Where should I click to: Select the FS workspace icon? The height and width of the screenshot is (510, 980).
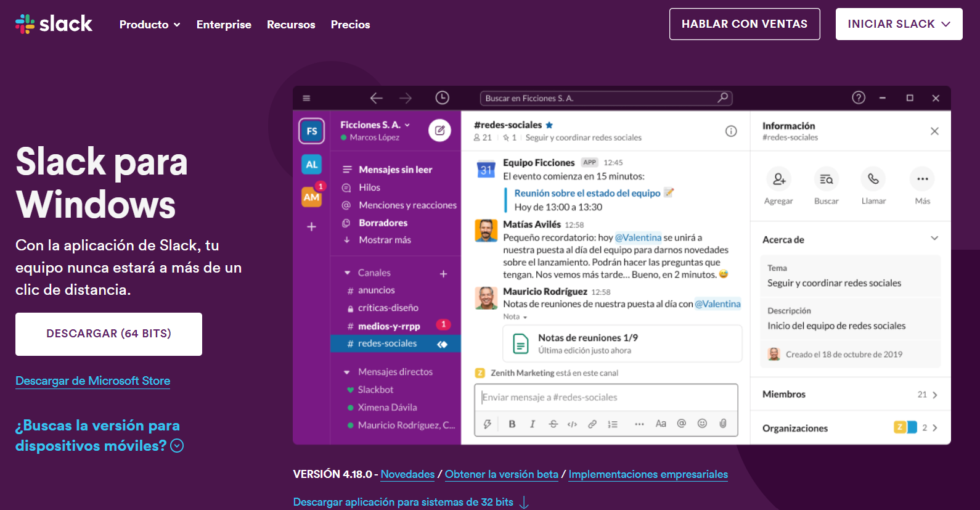(312, 131)
